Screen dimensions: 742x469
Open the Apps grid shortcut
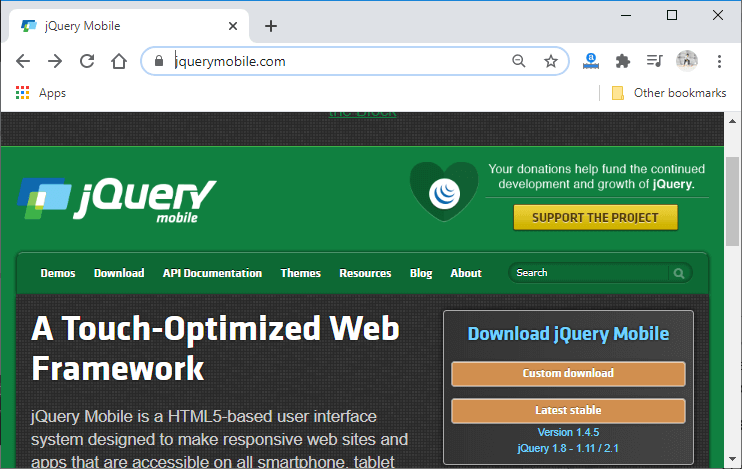[x=41, y=93]
